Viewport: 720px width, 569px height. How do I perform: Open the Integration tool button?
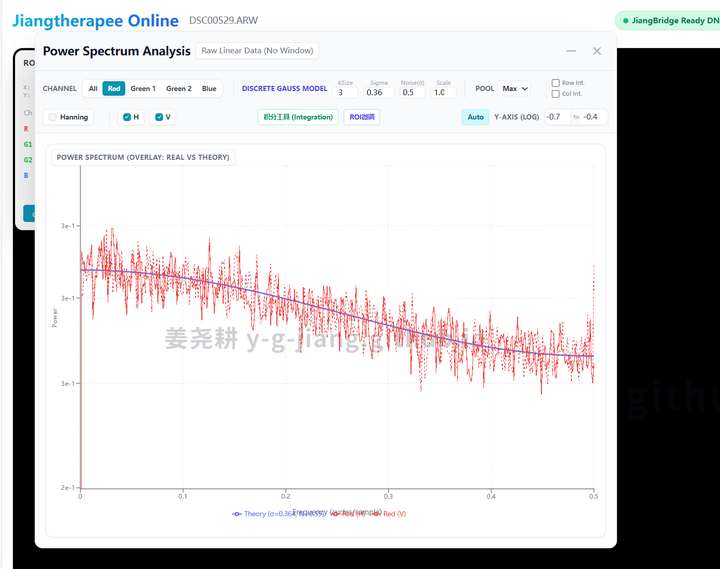pos(298,117)
